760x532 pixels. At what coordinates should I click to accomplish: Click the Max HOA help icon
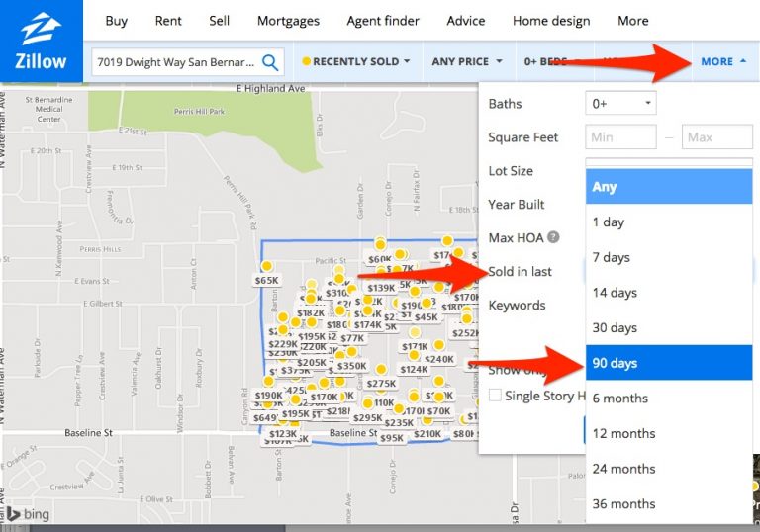[553, 237]
